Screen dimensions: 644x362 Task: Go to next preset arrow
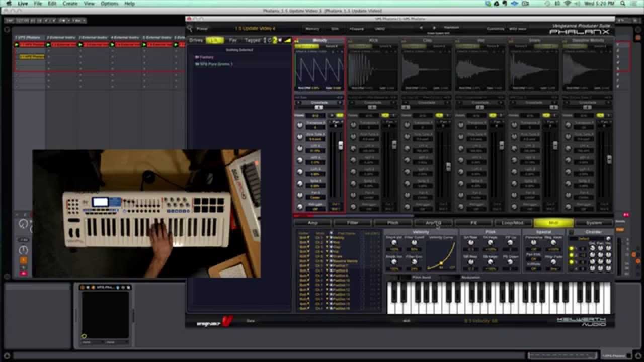click(x=434, y=28)
